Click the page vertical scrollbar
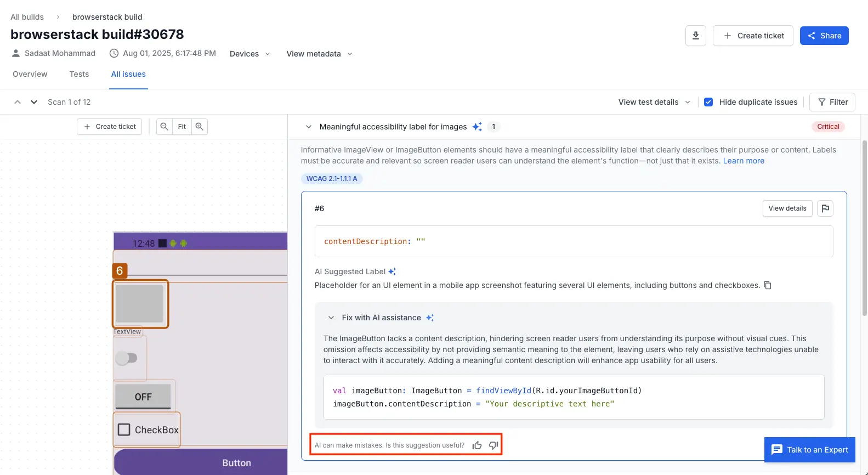The image size is (868, 475). [865, 228]
